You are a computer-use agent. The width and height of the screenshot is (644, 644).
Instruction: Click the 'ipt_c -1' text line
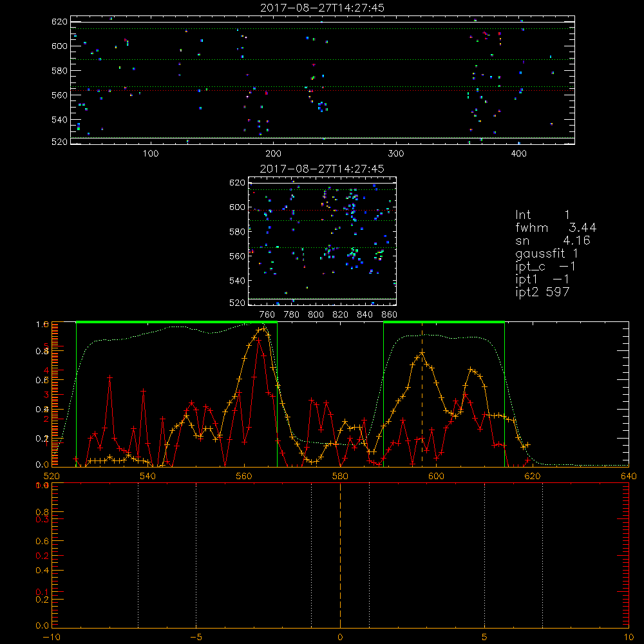pyautogui.click(x=545, y=267)
